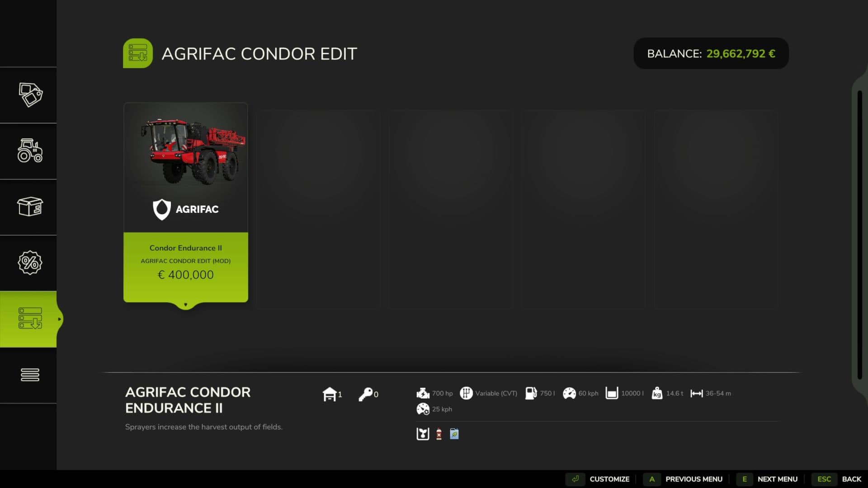The image size is (868, 488).
Task: Click the Agrifac brand logo
Action: pyautogui.click(x=185, y=209)
